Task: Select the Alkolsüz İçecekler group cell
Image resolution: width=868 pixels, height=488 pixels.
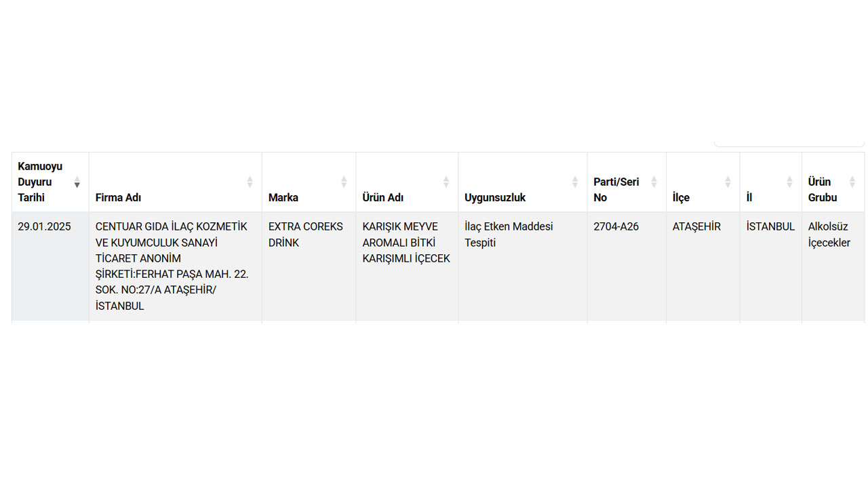Action: point(829,235)
